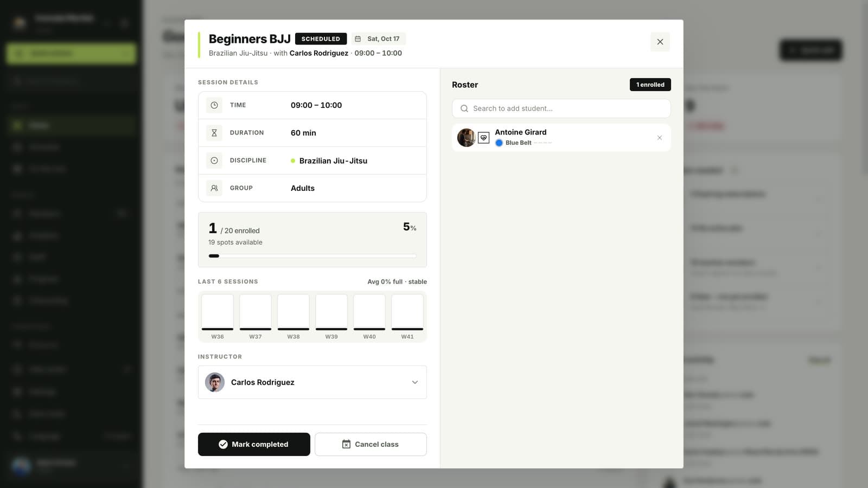Cancel the class
The width and height of the screenshot is (868, 488).
coord(371,444)
